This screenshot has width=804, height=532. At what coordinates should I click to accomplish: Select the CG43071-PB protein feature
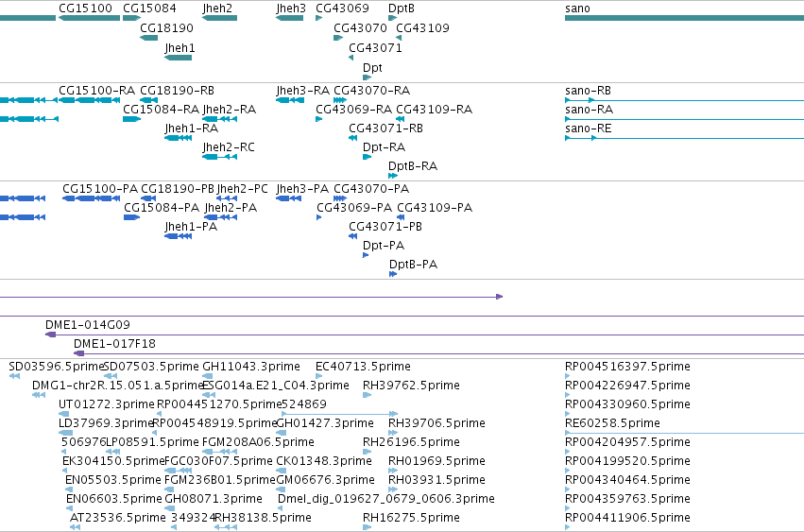coord(352,236)
